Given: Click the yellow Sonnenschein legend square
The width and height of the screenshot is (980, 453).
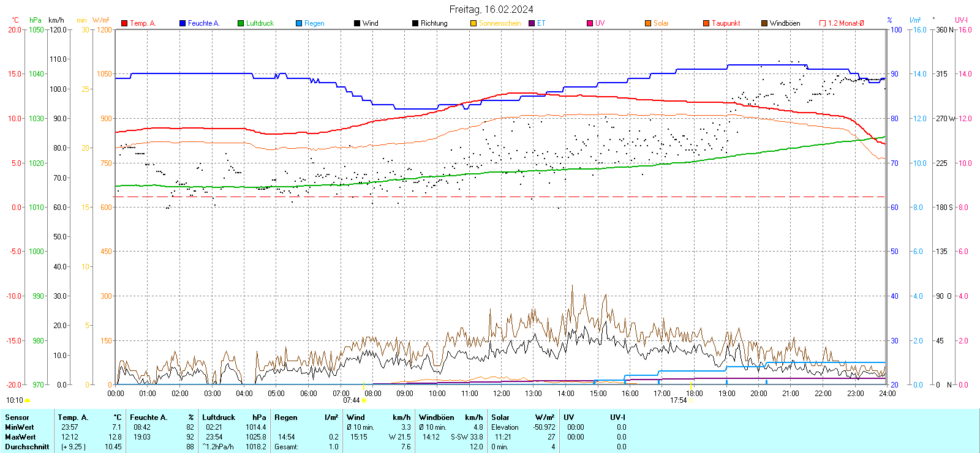Looking at the screenshot, I should click(x=473, y=23).
